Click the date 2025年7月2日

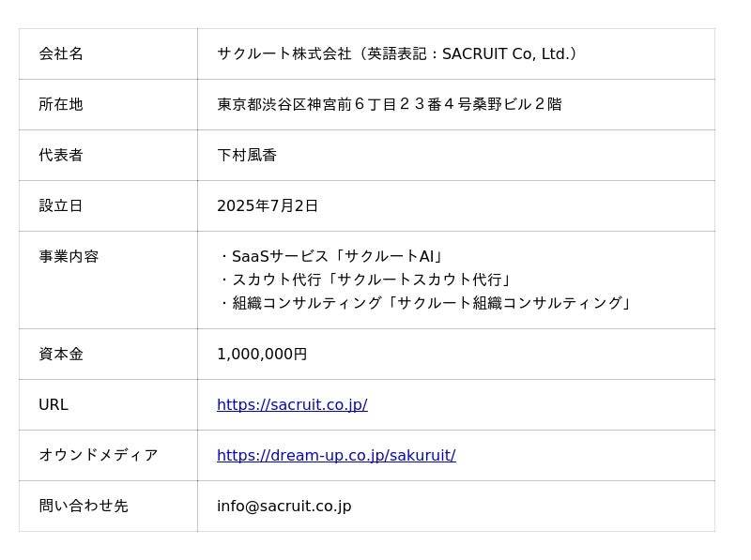point(268,205)
